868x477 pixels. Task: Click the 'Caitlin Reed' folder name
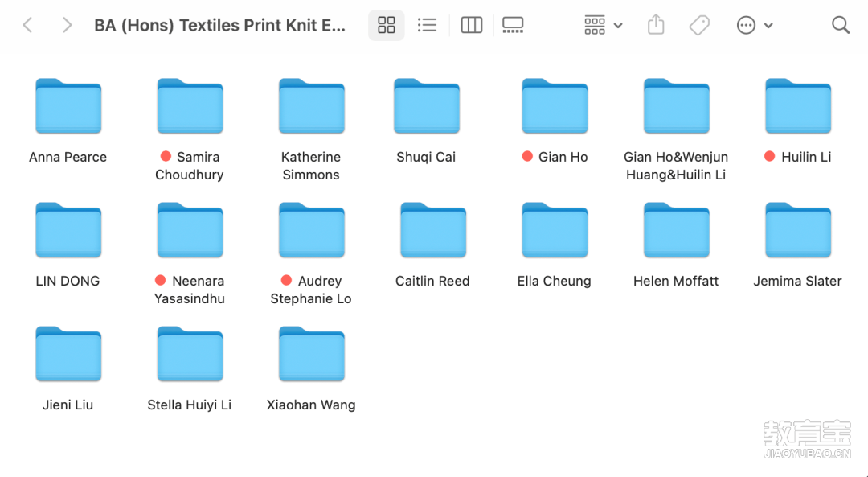coord(432,282)
